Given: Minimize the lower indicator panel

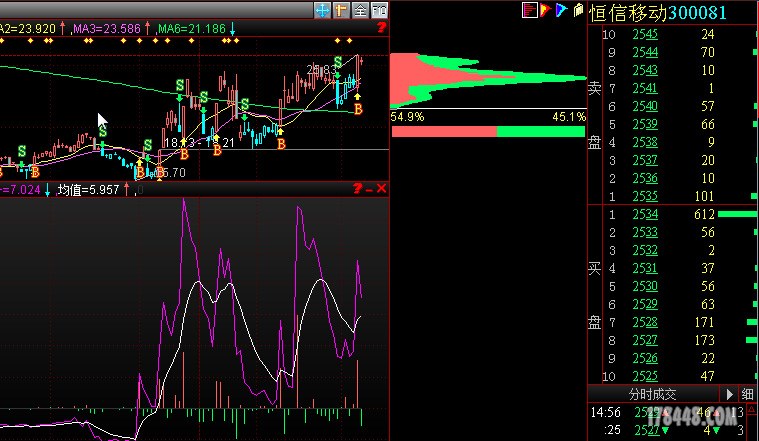Looking at the screenshot, I should click(x=368, y=188).
